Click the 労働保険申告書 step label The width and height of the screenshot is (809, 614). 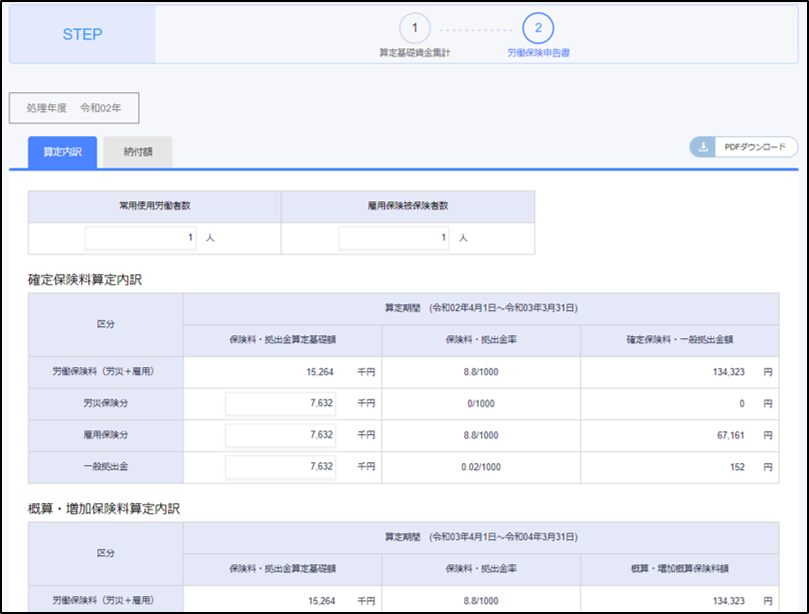538,52
